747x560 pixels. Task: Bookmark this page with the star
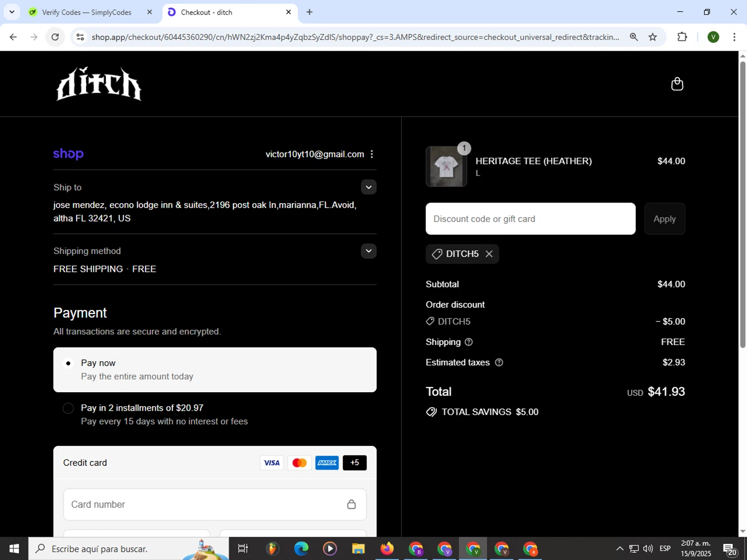653,37
